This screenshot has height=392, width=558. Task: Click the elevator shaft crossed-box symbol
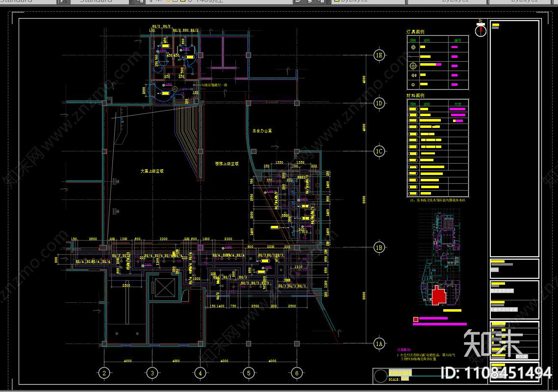(165, 288)
